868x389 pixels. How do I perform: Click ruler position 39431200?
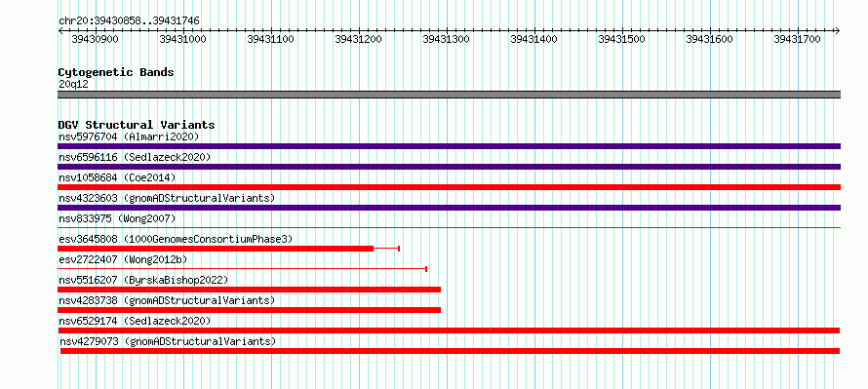[358, 39]
